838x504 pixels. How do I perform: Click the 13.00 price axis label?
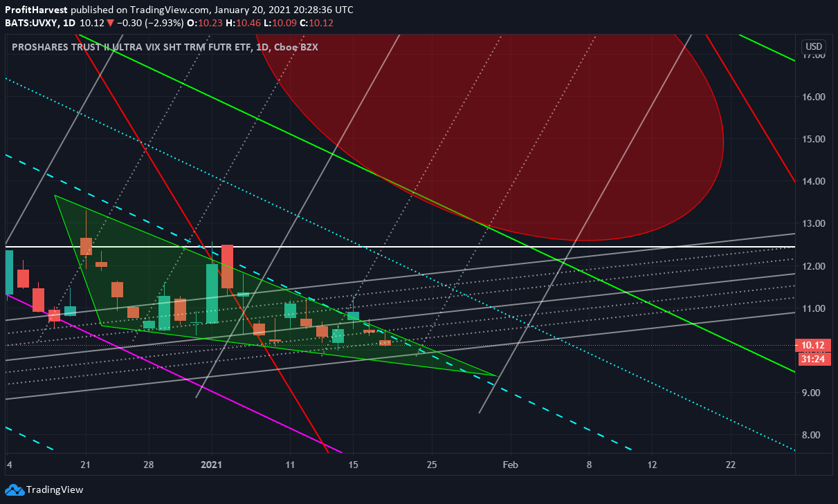point(813,223)
